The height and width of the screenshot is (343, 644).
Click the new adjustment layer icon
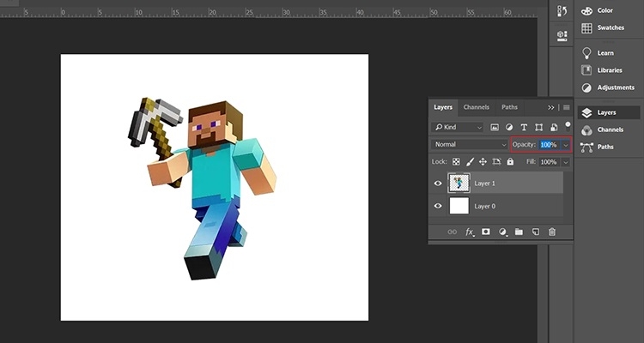(502, 232)
